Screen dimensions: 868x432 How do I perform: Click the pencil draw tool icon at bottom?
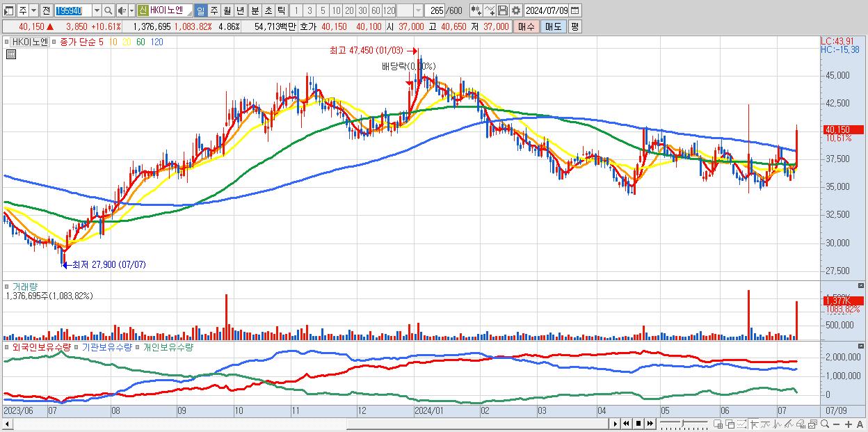coord(789,424)
